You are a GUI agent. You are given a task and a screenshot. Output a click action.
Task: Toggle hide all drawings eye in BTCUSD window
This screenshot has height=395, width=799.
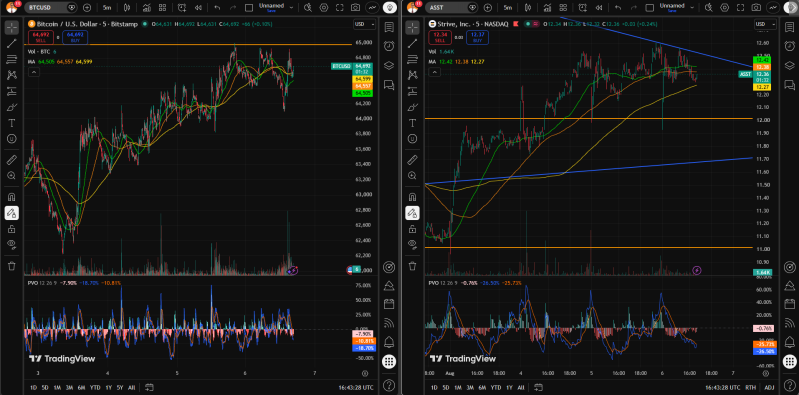(11, 244)
